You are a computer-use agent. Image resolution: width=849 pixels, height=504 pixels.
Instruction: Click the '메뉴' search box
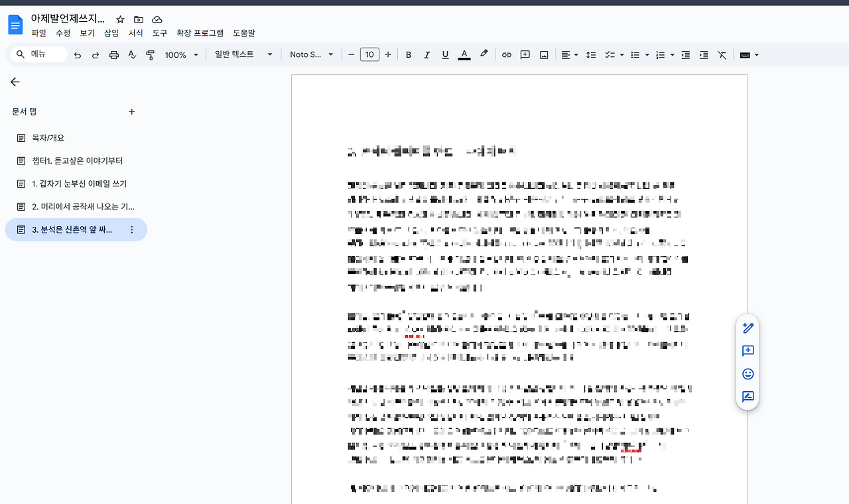pos(39,54)
